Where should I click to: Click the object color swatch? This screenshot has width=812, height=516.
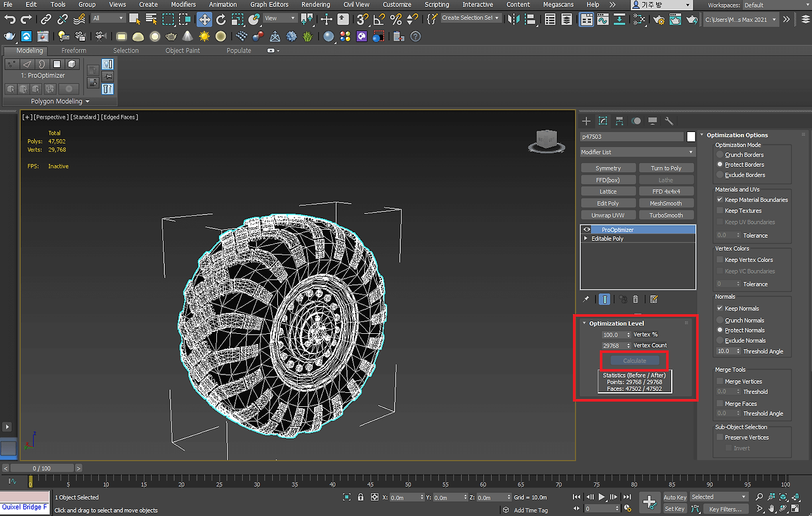tap(691, 136)
